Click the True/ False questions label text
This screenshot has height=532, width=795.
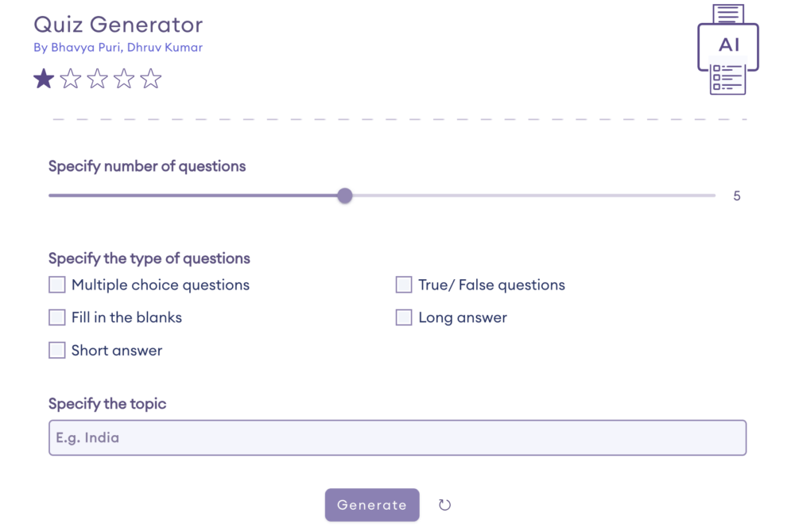491,285
